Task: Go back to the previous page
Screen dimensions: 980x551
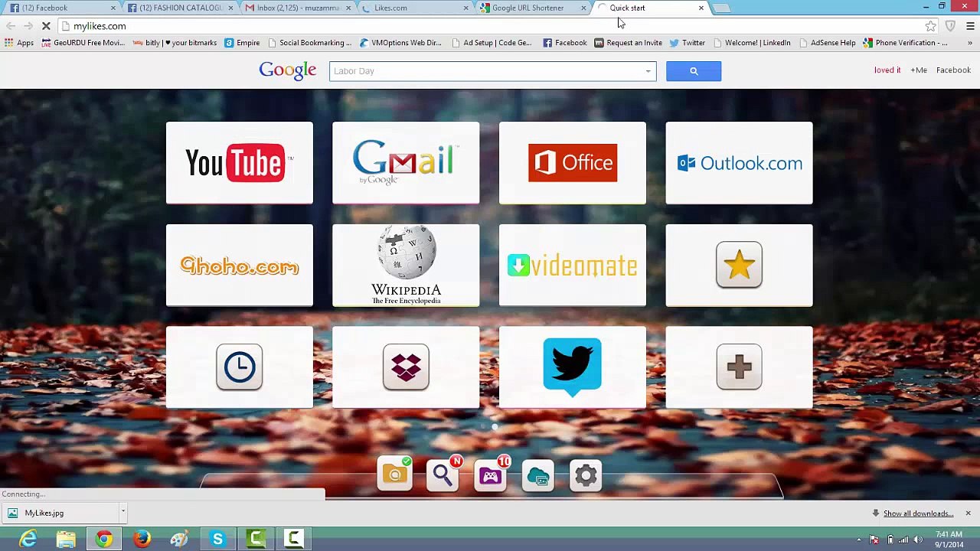Action: click(x=11, y=26)
